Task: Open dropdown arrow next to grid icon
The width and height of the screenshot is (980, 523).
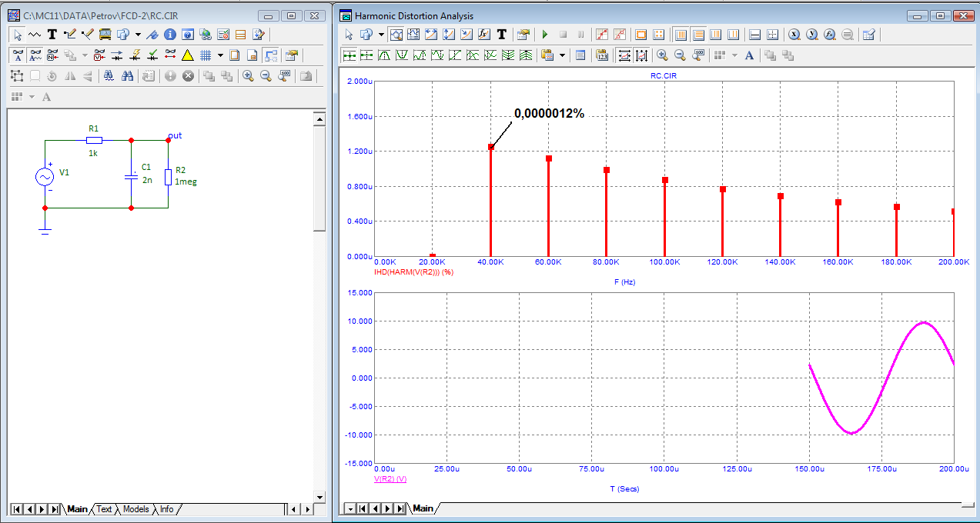Action: point(220,55)
